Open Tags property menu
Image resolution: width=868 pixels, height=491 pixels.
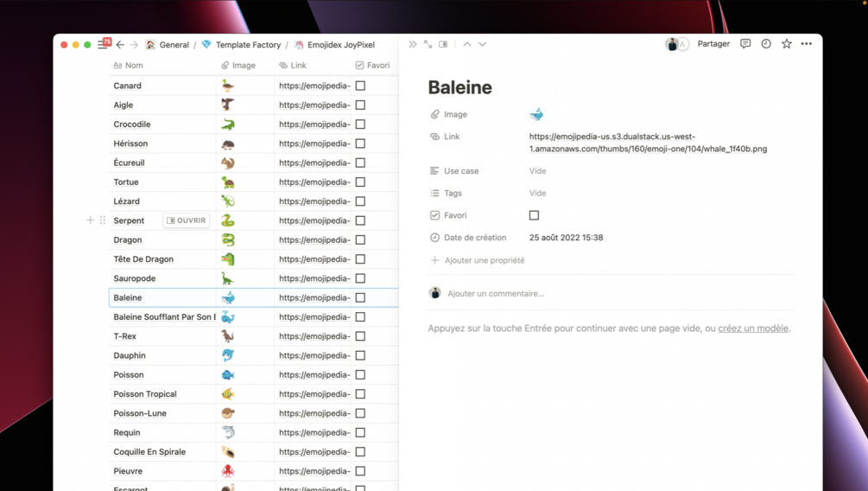click(x=447, y=194)
